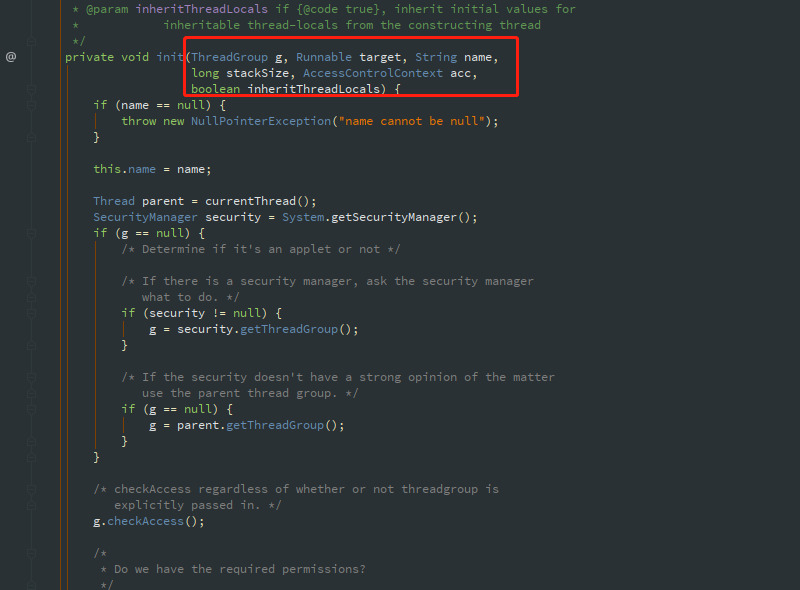Click the String type in init signature

pos(436,57)
